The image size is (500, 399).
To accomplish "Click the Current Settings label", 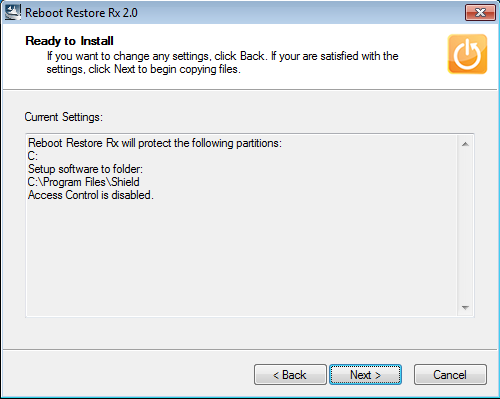I will pyautogui.click(x=64, y=117).
